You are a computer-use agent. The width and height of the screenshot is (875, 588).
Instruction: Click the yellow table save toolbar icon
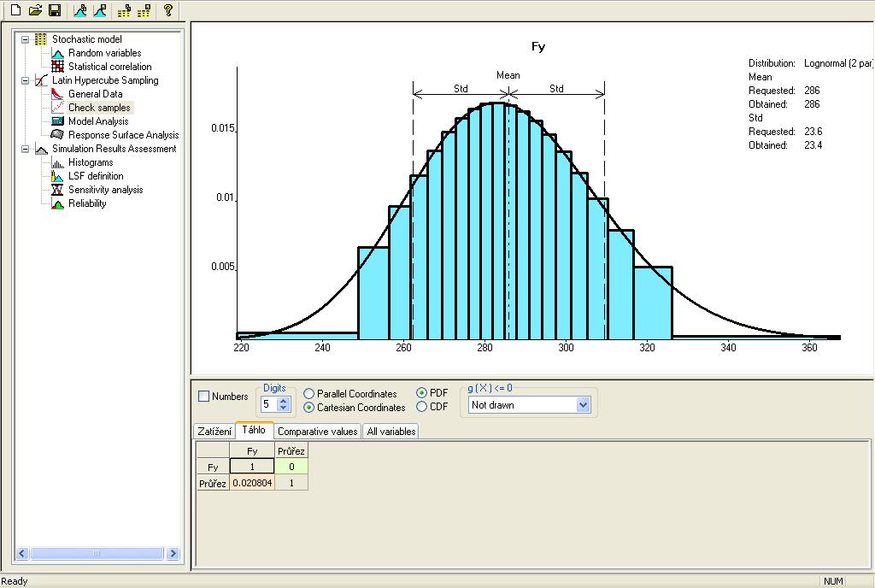click(144, 10)
